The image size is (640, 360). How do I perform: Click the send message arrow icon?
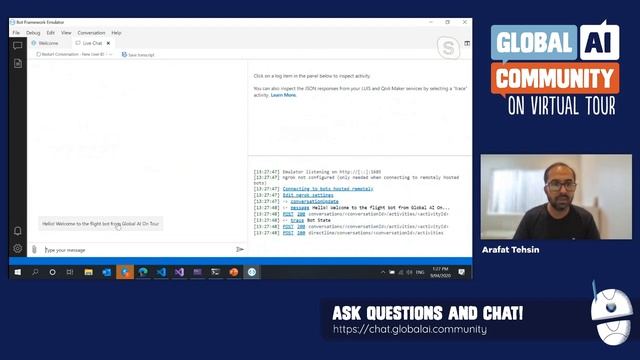240,249
